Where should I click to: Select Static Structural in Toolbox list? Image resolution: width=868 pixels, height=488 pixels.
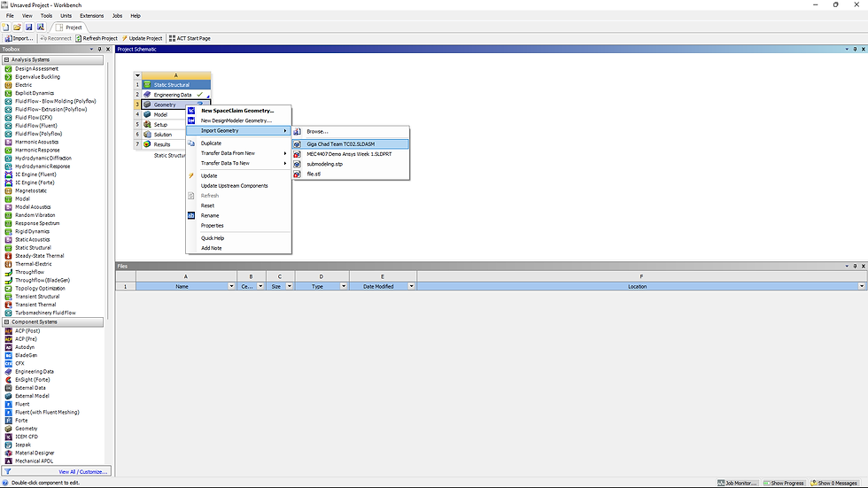tap(33, 248)
